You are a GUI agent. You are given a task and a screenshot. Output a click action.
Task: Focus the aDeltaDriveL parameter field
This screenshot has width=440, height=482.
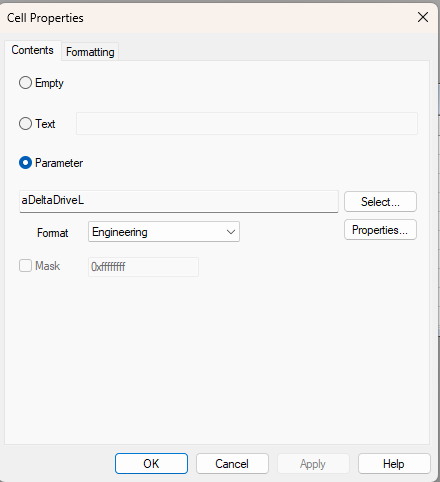click(179, 201)
